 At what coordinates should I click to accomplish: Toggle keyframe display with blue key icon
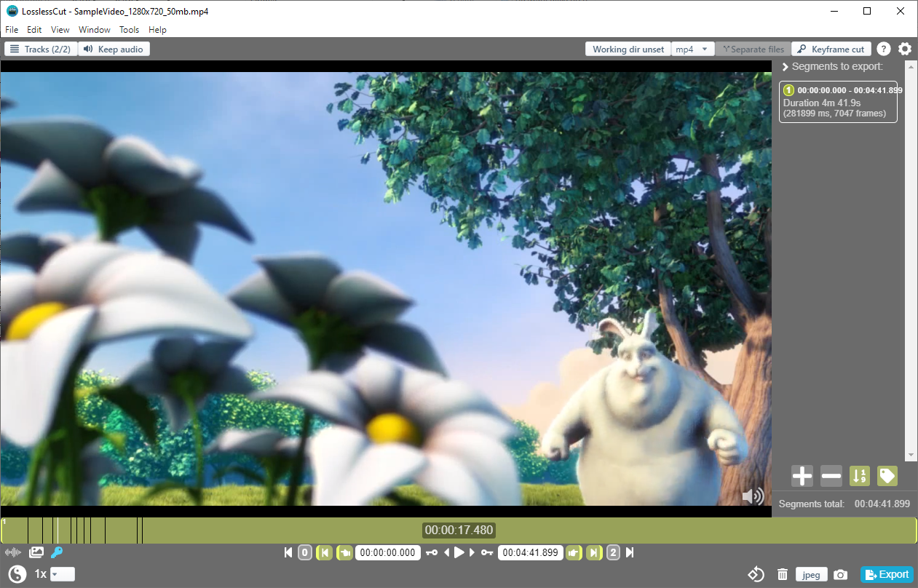click(57, 553)
